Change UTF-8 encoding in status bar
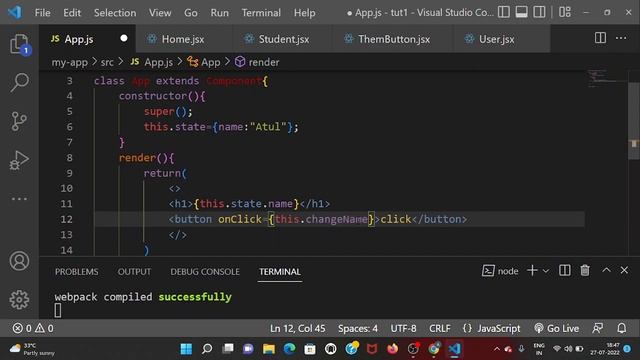 pos(403,329)
